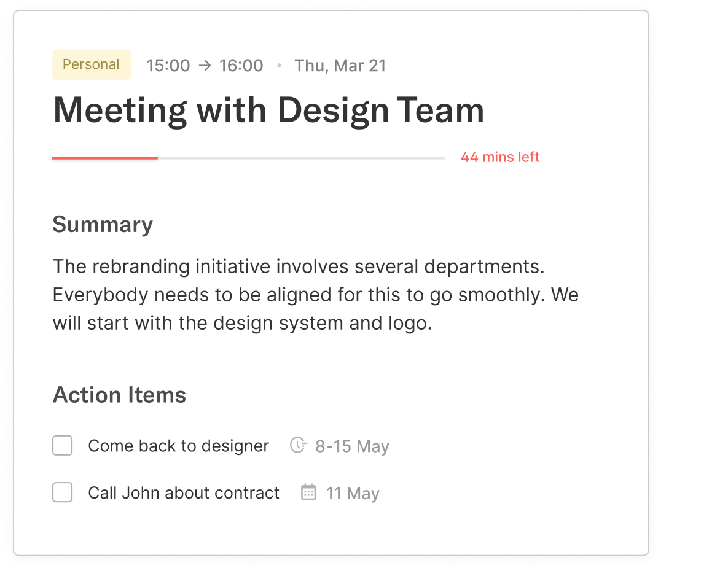Open the Thu, Mar 21 date
Screen dimensions: 728x571
coord(340,66)
